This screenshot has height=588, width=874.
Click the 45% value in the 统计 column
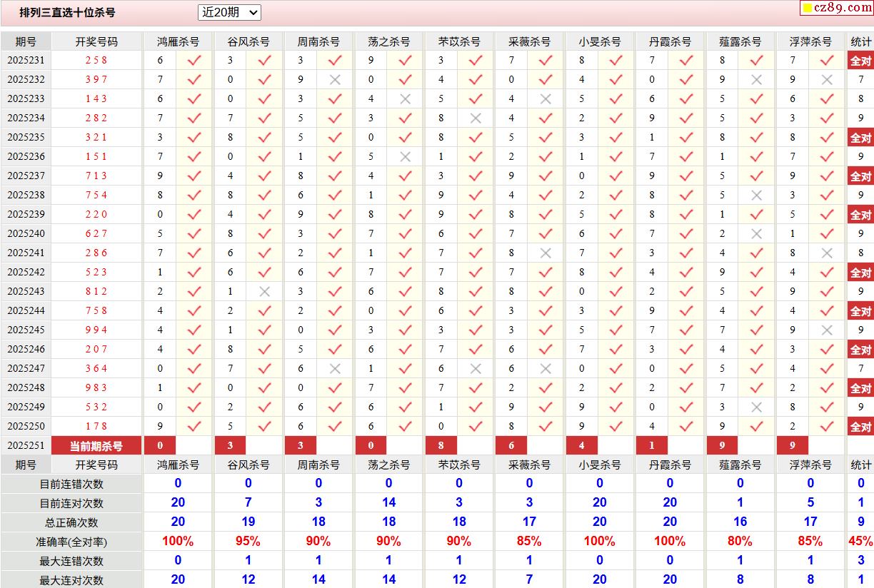click(x=860, y=541)
